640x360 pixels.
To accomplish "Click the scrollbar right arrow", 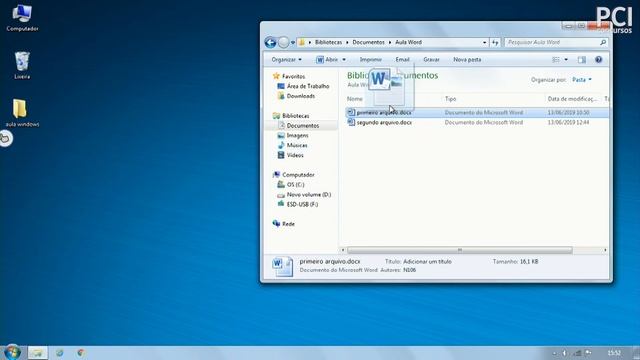I will (605, 250).
